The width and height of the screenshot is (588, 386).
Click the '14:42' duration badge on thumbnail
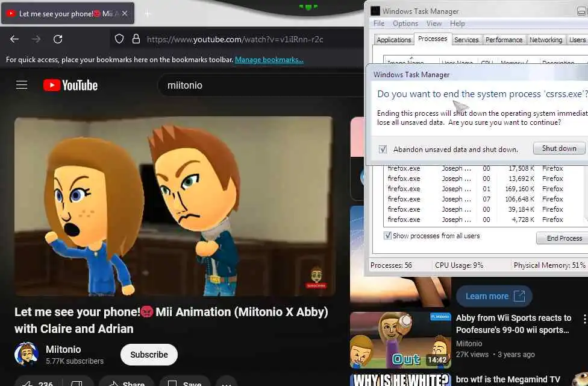(437, 359)
